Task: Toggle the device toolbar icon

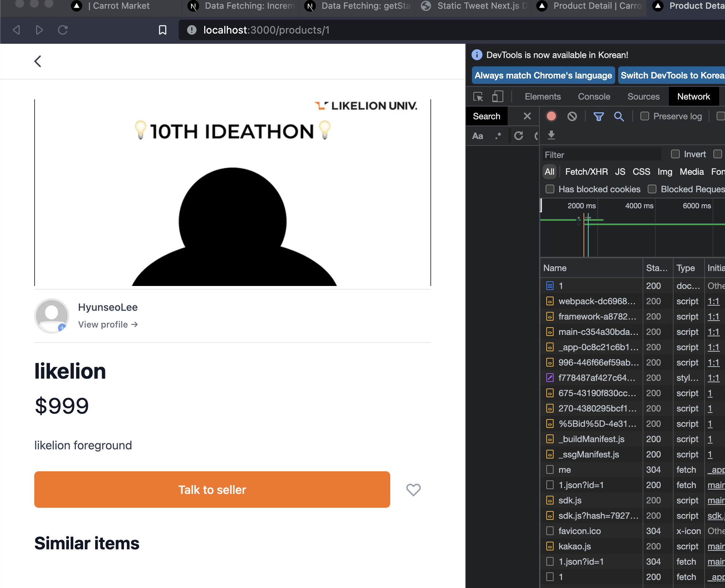Action: 497,97
